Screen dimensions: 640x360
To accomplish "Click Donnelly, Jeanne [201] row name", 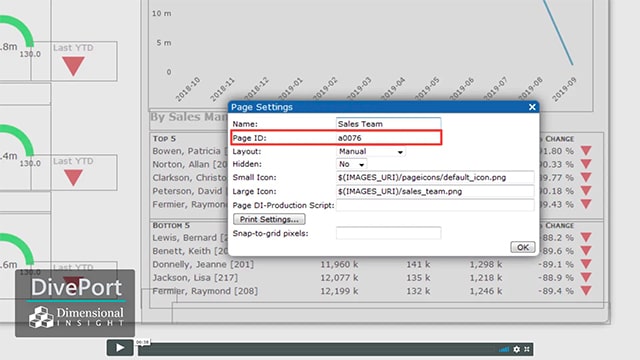I will click(x=203, y=264).
